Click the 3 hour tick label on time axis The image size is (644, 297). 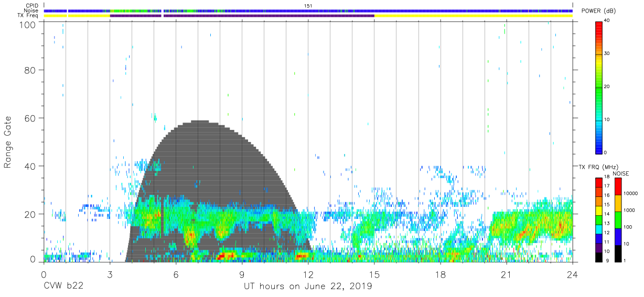[x=110, y=274]
